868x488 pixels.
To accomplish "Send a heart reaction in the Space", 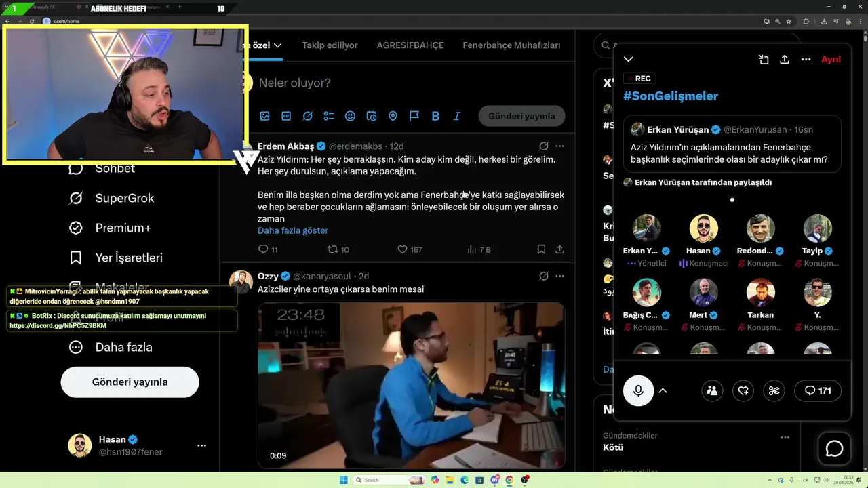I will tap(743, 390).
